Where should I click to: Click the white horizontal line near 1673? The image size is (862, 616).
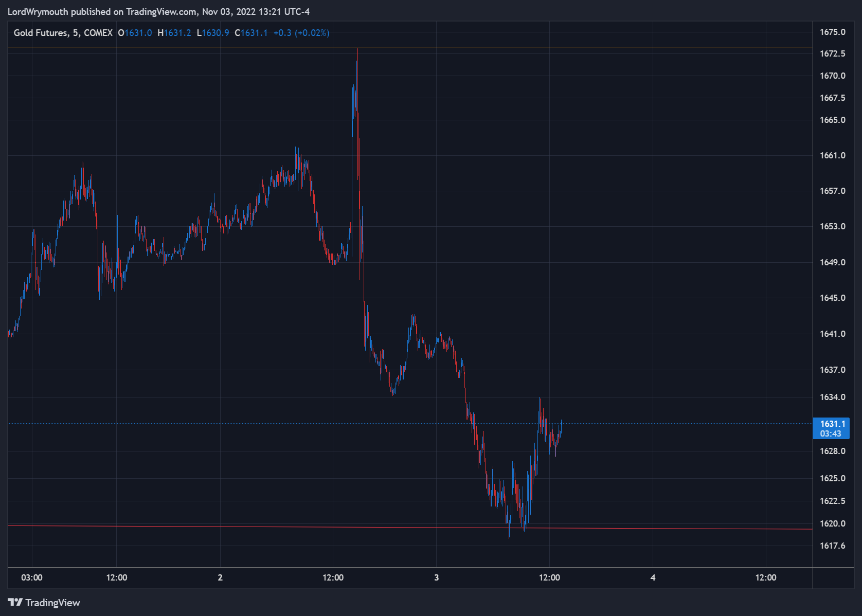410,47
